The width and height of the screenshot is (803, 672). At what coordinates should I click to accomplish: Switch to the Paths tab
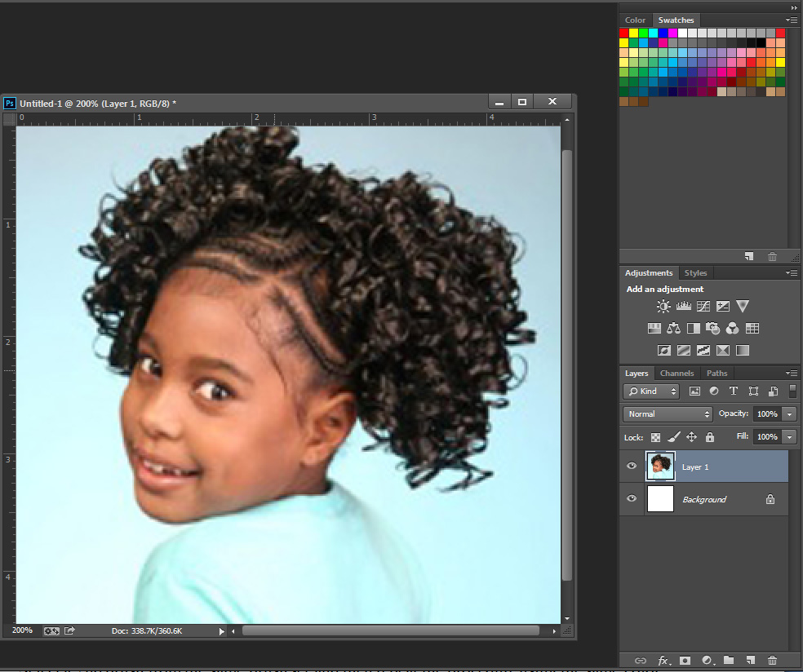(717, 373)
